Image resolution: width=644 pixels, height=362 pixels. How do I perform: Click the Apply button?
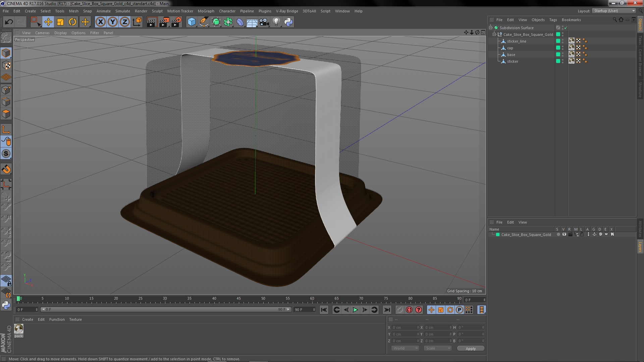click(471, 349)
